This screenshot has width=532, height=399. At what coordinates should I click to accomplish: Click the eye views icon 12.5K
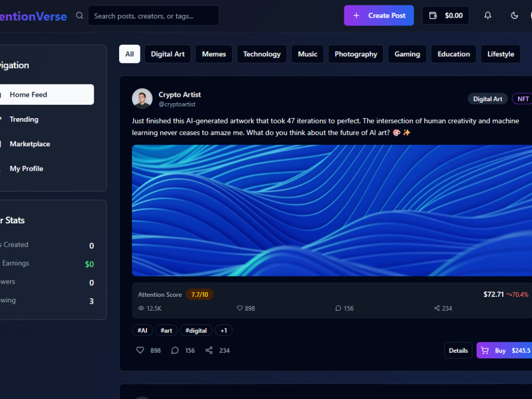click(x=141, y=308)
